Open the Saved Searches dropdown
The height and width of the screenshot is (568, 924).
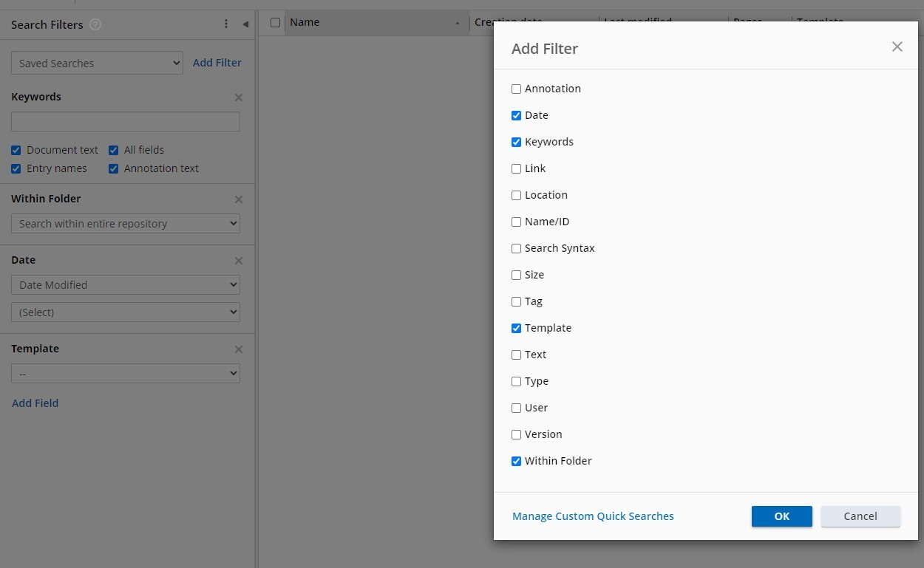pyautogui.click(x=97, y=64)
